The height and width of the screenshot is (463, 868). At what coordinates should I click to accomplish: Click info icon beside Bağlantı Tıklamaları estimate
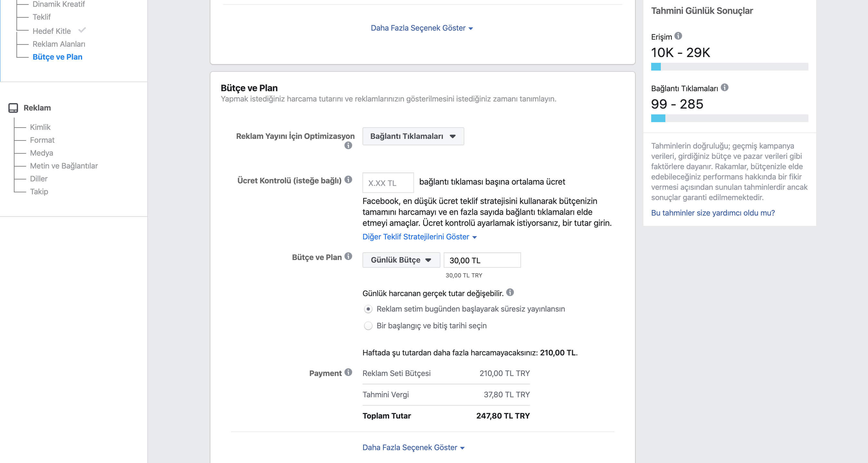coord(724,88)
